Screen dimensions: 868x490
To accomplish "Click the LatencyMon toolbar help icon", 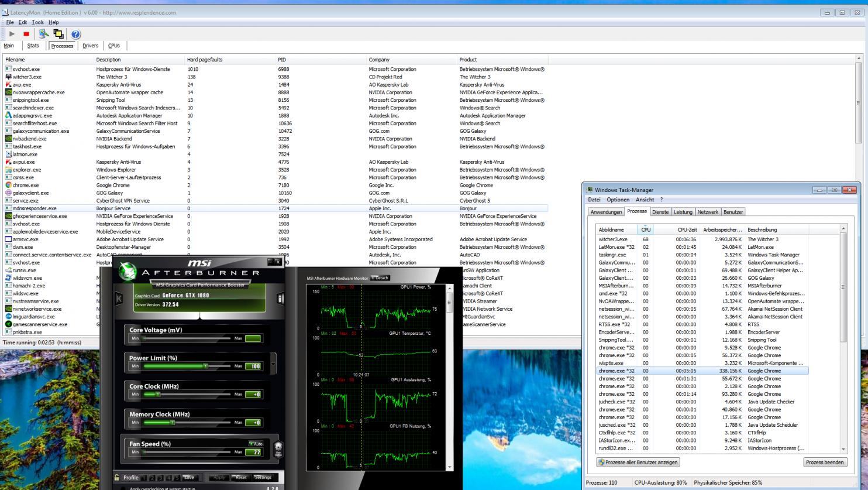I will (x=76, y=34).
